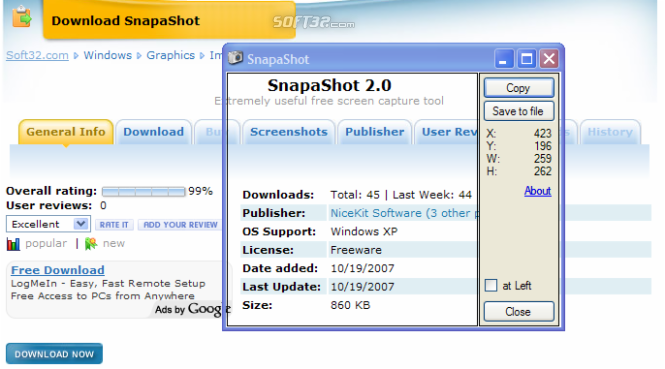The width and height of the screenshot is (665, 369).
Task: Minimize the SnapaShot window
Action: [504, 59]
